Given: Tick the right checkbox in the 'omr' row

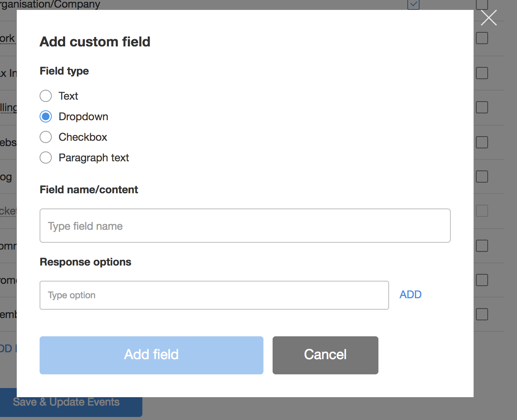Looking at the screenshot, I should point(482,246).
